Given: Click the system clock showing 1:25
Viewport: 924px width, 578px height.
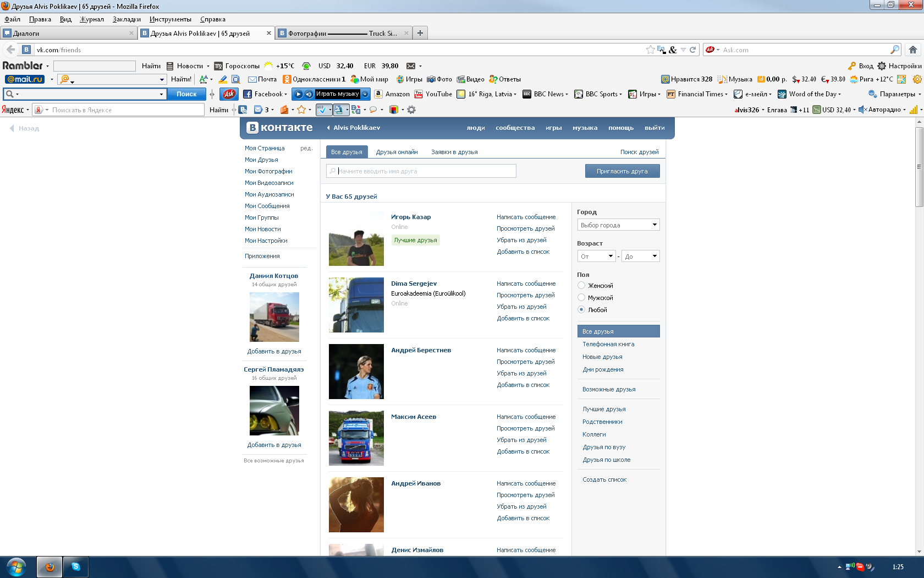Looking at the screenshot, I should coord(898,567).
